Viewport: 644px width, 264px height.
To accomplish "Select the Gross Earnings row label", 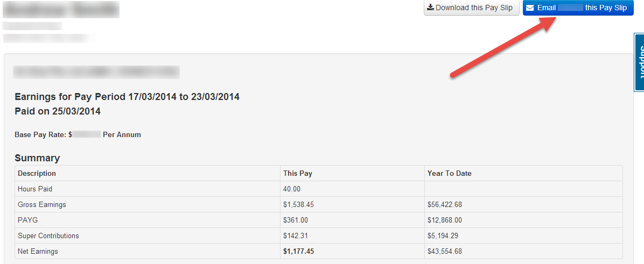I will tap(41, 204).
